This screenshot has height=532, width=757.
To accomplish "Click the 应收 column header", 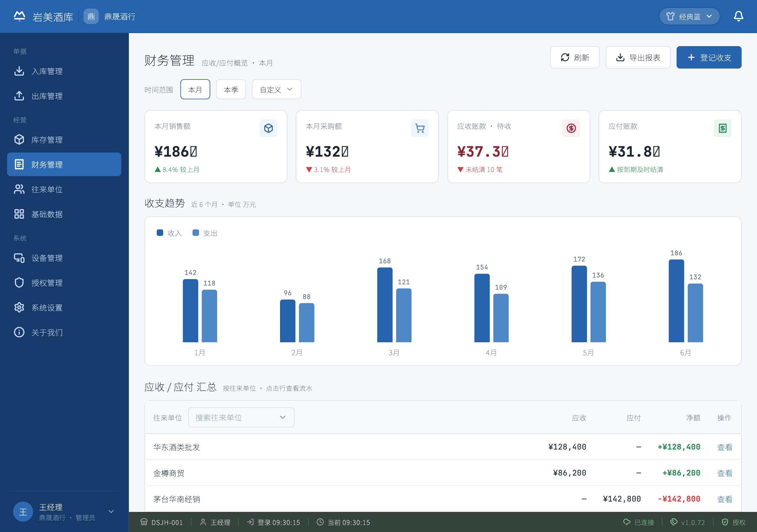I will [x=579, y=418].
